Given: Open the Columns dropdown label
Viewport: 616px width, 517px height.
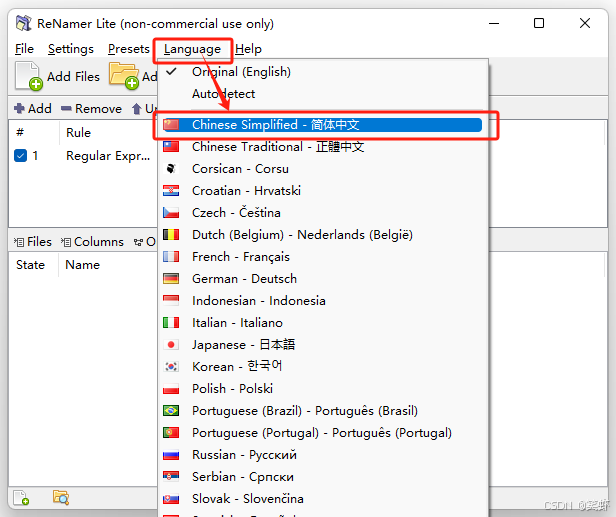Looking at the screenshot, I should pos(99,242).
